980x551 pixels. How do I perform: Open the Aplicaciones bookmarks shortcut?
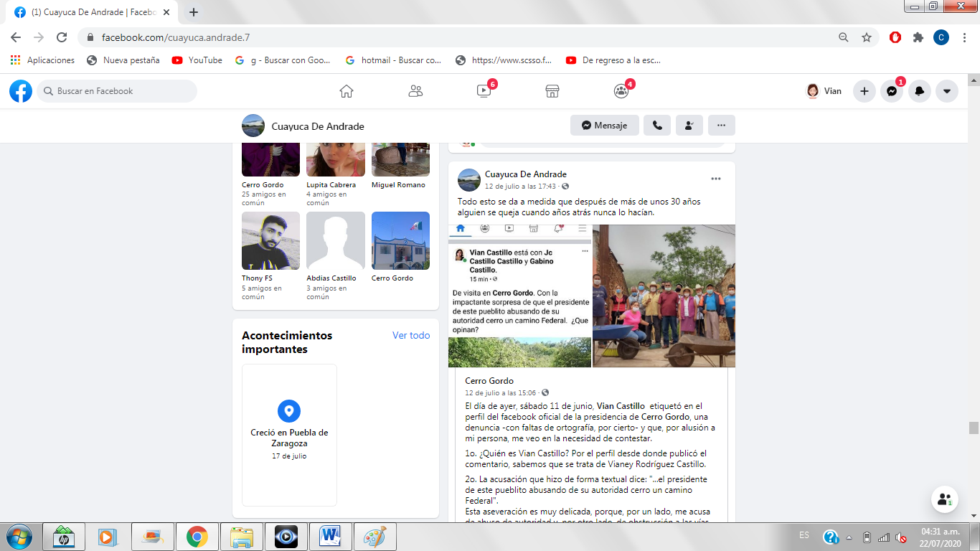point(42,60)
